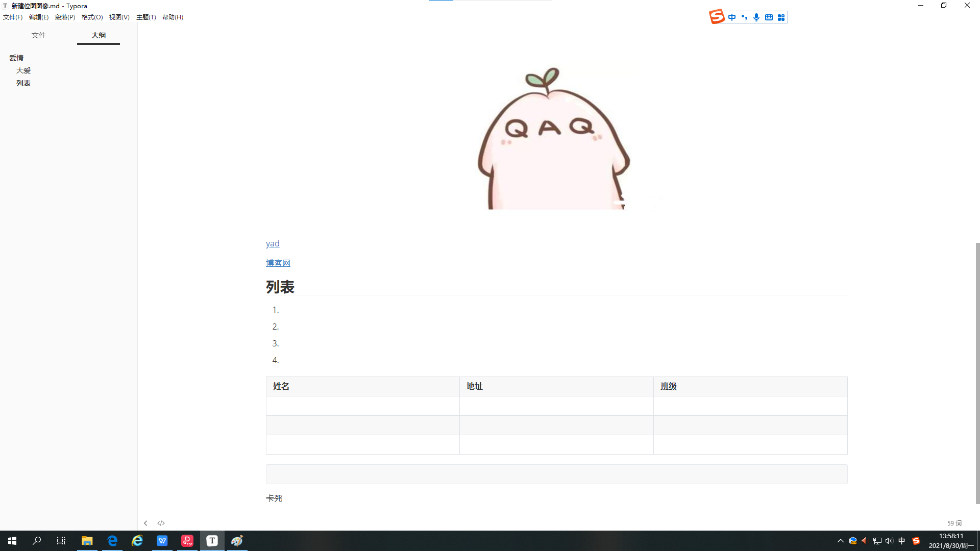Click Sogou input method logo icon
This screenshot has height=551, width=980.
click(x=717, y=17)
